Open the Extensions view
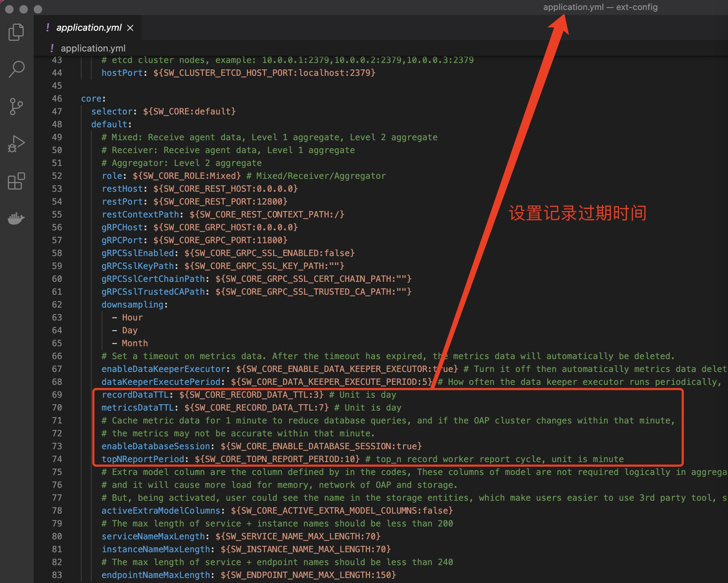728x583 pixels. [16, 181]
